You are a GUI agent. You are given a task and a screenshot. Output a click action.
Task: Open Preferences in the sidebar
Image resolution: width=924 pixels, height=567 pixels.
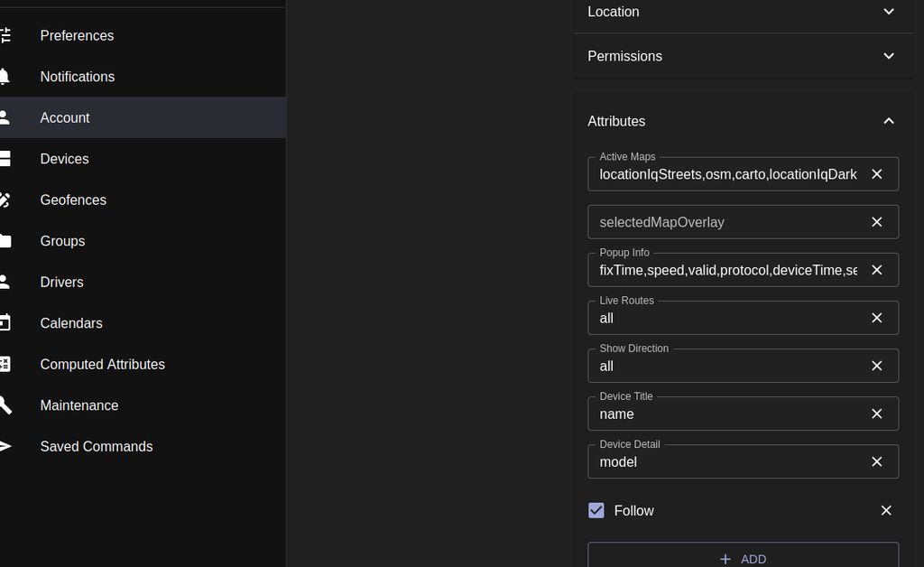[x=77, y=36]
